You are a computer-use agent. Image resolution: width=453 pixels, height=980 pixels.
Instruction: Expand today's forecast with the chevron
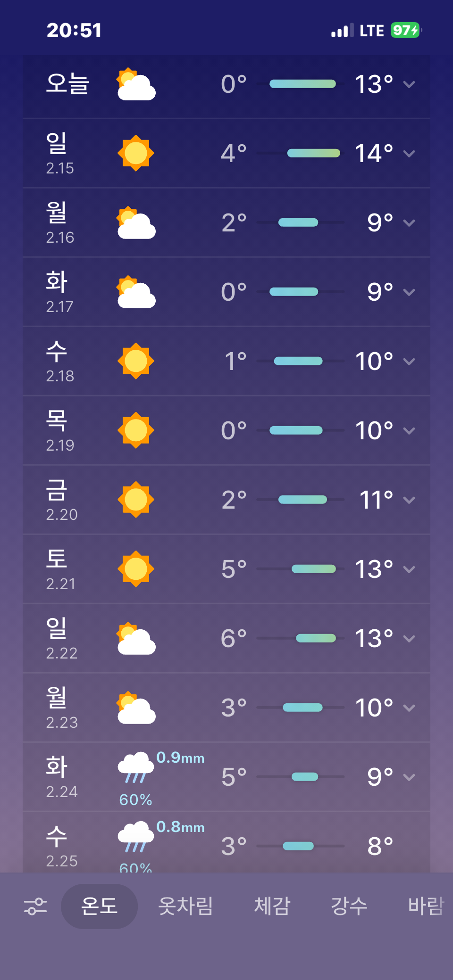409,84
